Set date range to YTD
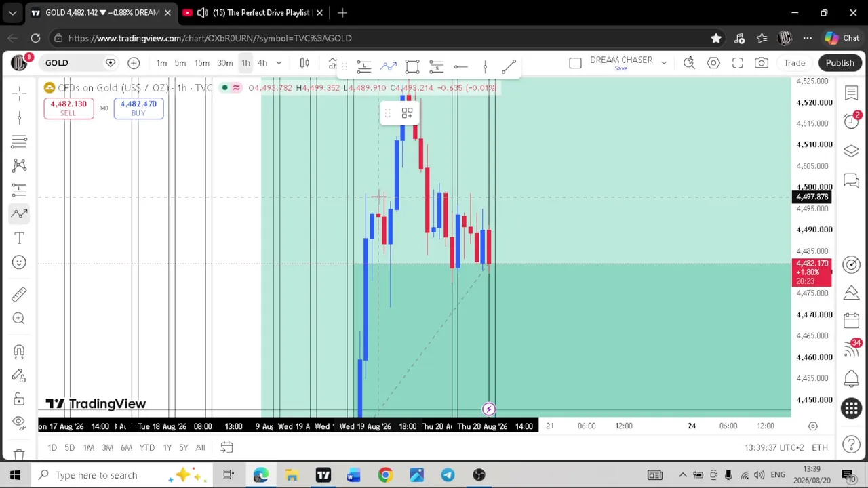868x488 pixels. click(x=147, y=447)
